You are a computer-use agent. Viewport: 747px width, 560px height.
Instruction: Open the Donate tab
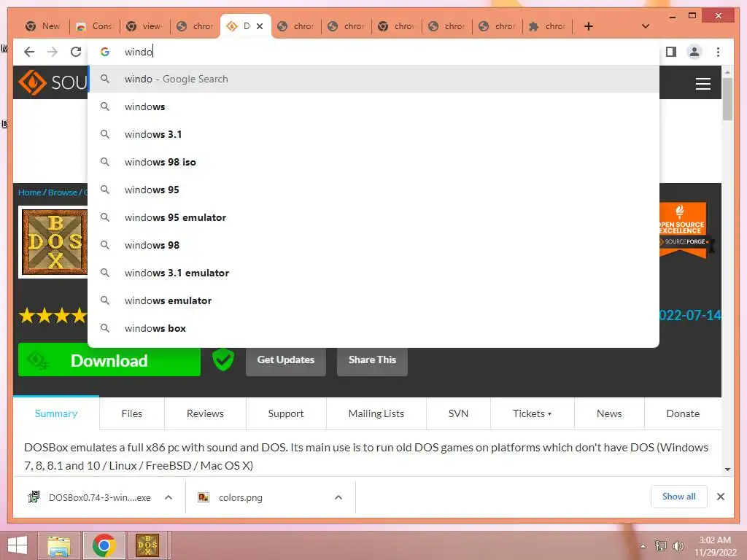coord(683,413)
